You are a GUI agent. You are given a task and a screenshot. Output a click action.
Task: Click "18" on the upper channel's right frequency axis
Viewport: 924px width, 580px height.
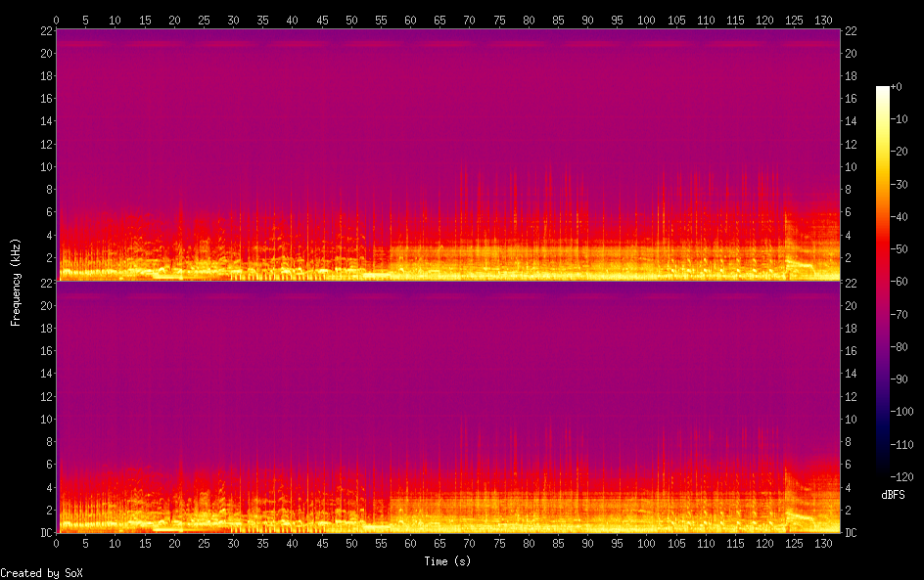click(851, 76)
